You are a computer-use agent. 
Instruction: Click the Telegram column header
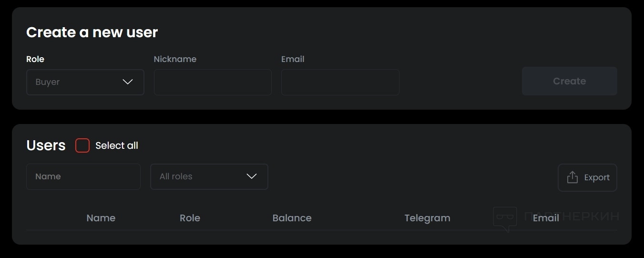pos(427,218)
